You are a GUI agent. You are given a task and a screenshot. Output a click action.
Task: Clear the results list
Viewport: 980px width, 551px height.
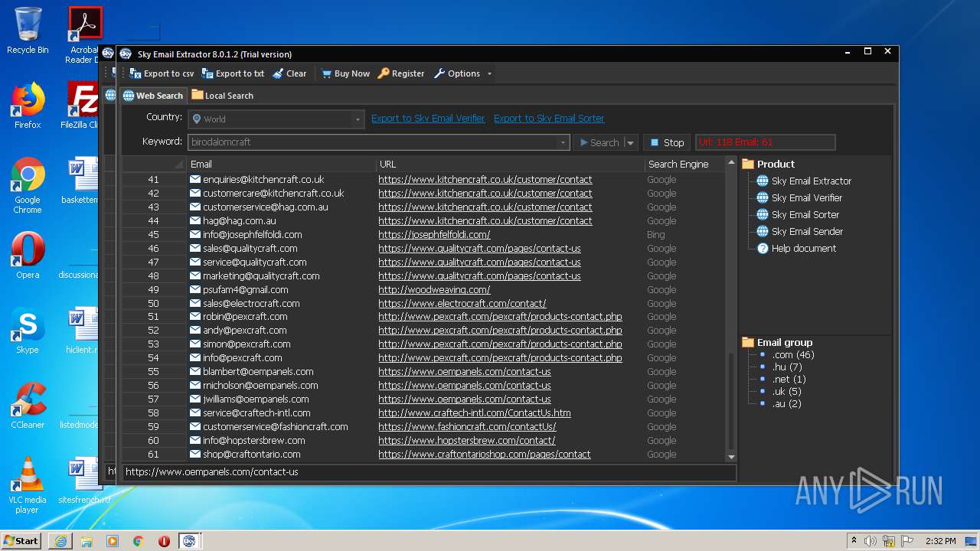(289, 73)
